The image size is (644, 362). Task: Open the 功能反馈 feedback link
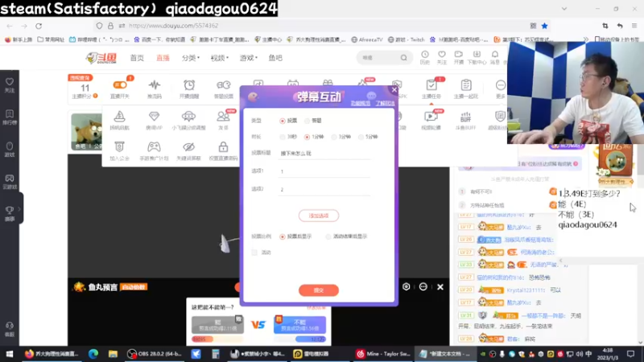click(x=361, y=104)
